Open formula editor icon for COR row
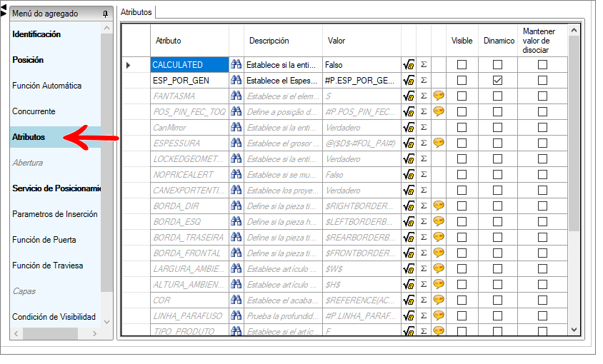The height and width of the screenshot is (364, 603). [x=409, y=300]
